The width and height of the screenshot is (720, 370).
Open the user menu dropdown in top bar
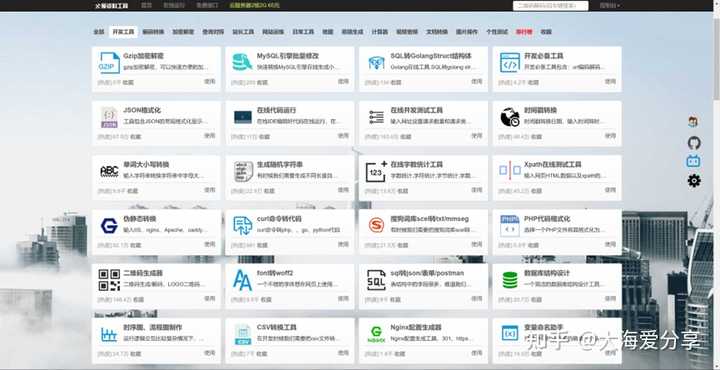[x=609, y=6]
